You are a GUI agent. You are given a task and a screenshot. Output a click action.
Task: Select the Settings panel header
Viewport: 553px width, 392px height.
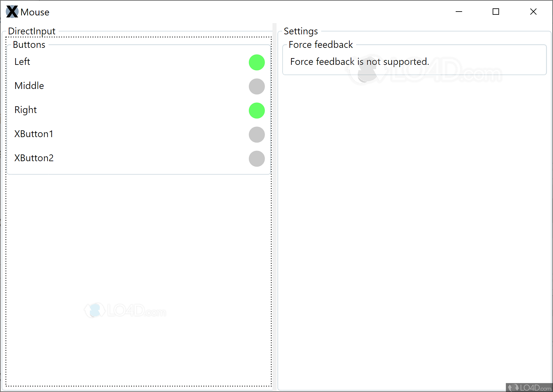tap(301, 31)
